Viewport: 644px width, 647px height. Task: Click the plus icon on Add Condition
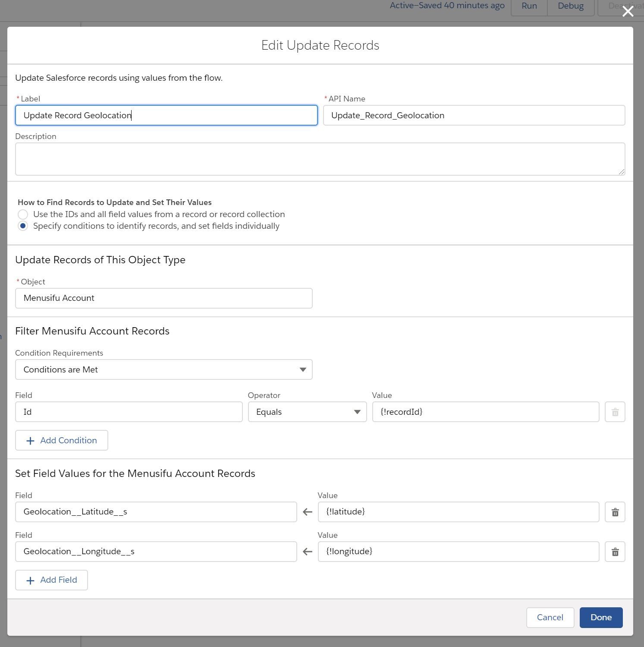point(30,441)
